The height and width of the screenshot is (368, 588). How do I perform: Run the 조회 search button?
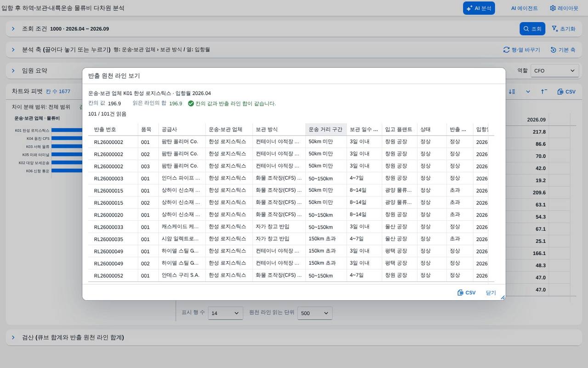[532, 29]
